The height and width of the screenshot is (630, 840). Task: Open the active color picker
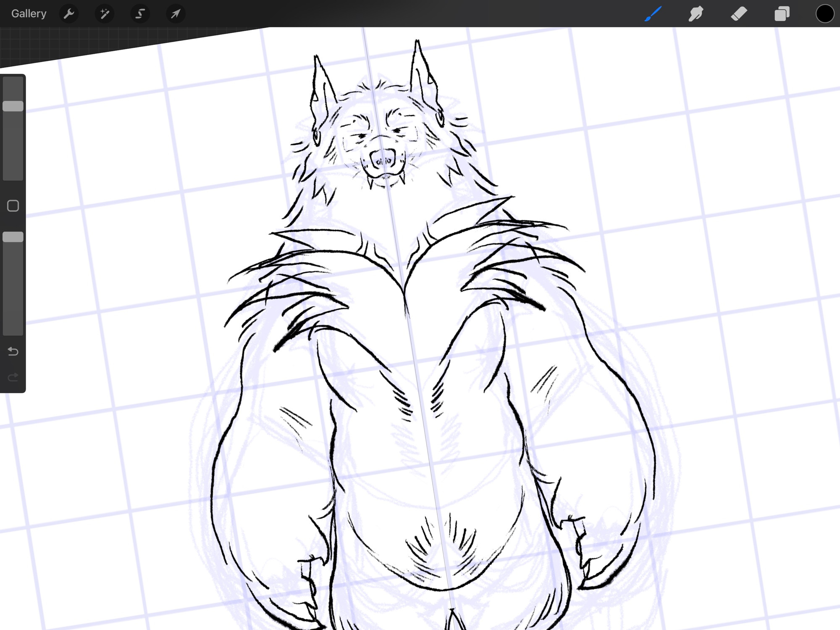[824, 14]
